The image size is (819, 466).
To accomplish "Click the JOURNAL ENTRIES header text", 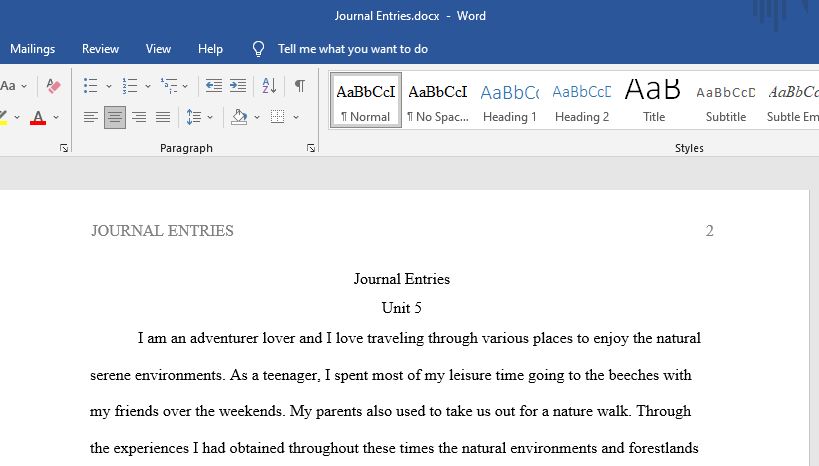I will (162, 230).
